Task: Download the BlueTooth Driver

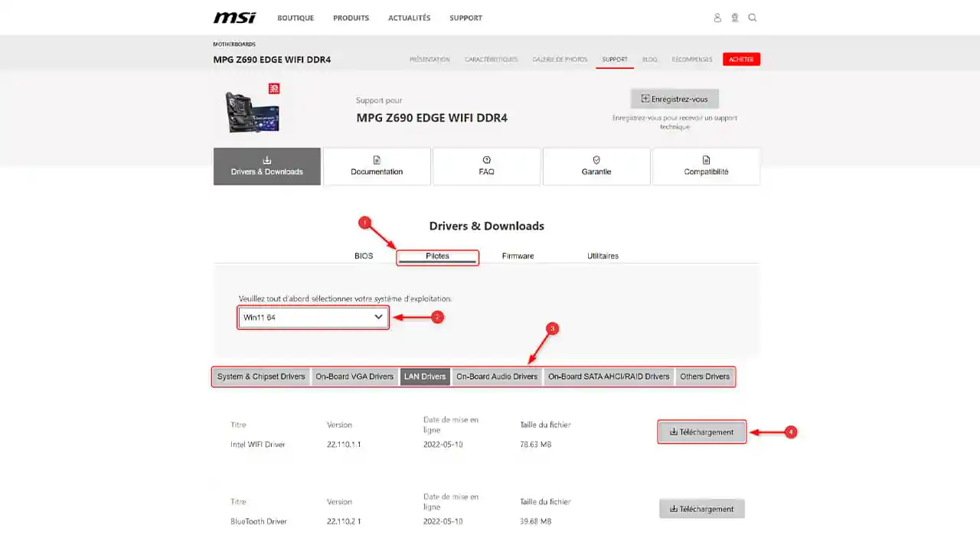Action: (701, 509)
